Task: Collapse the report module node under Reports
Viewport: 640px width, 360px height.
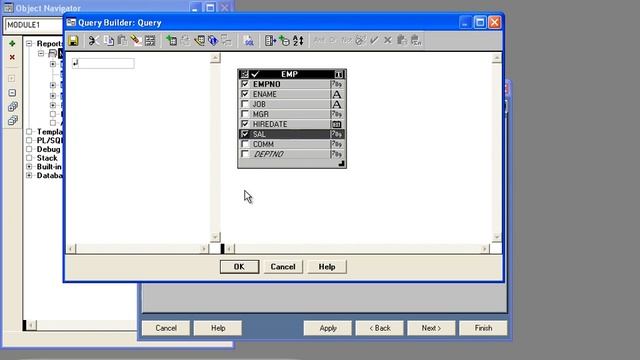Action: (x=41, y=53)
